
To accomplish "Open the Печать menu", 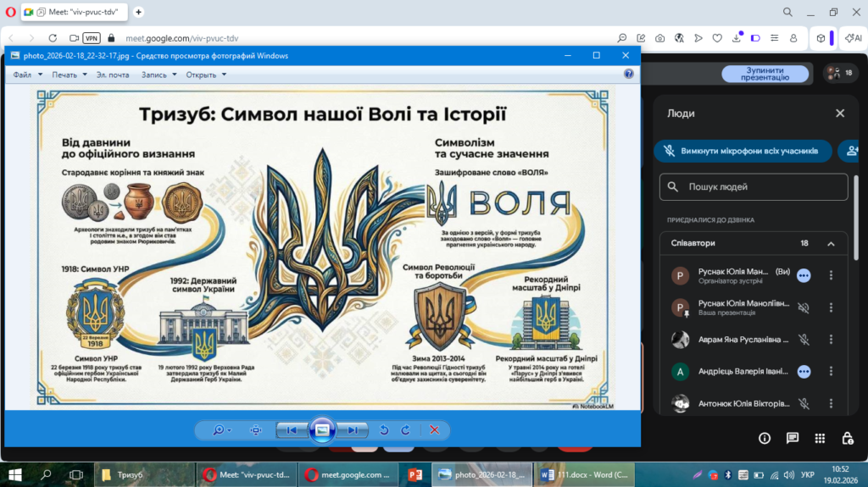I will coord(69,75).
